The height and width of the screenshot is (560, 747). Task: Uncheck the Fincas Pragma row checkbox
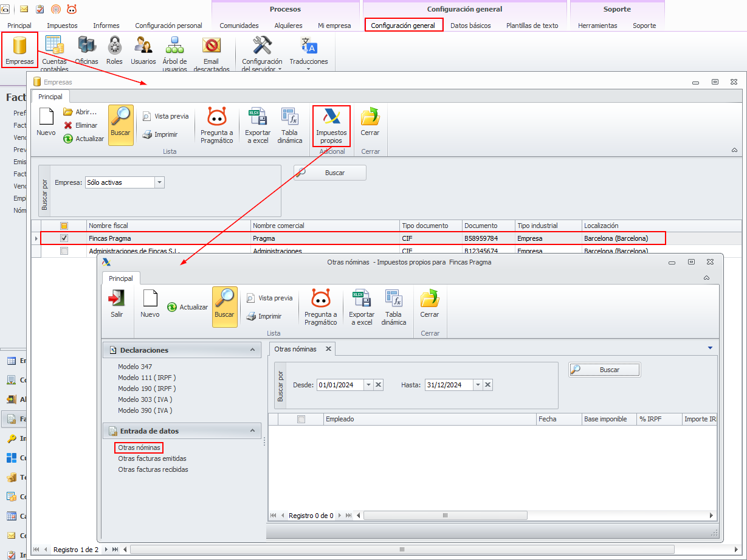tap(64, 238)
